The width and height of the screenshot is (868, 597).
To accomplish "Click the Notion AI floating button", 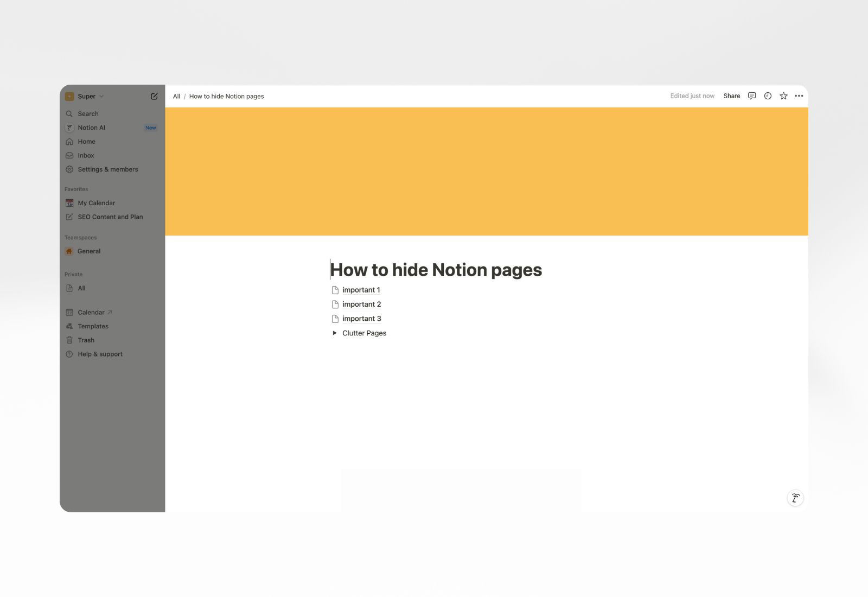I will click(795, 498).
